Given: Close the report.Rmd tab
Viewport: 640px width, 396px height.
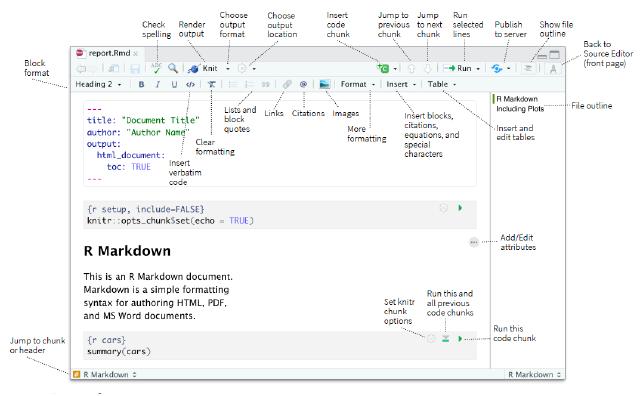Looking at the screenshot, I should click(x=136, y=53).
